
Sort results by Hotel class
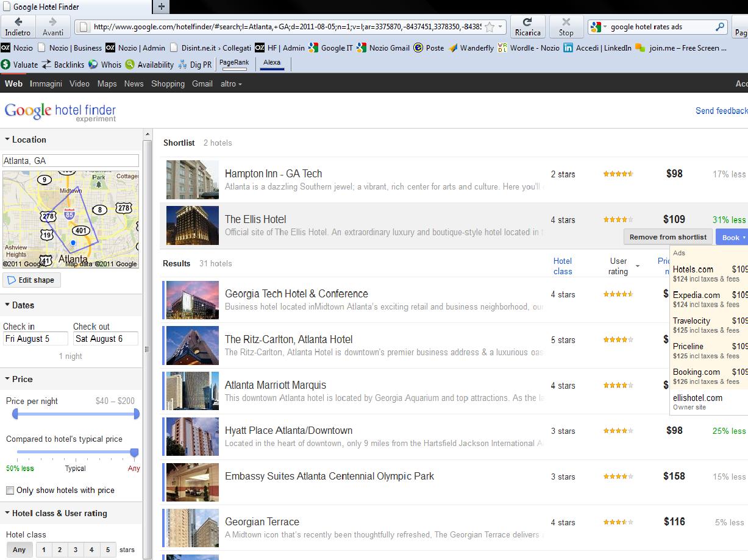pyautogui.click(x=563, y=266)
